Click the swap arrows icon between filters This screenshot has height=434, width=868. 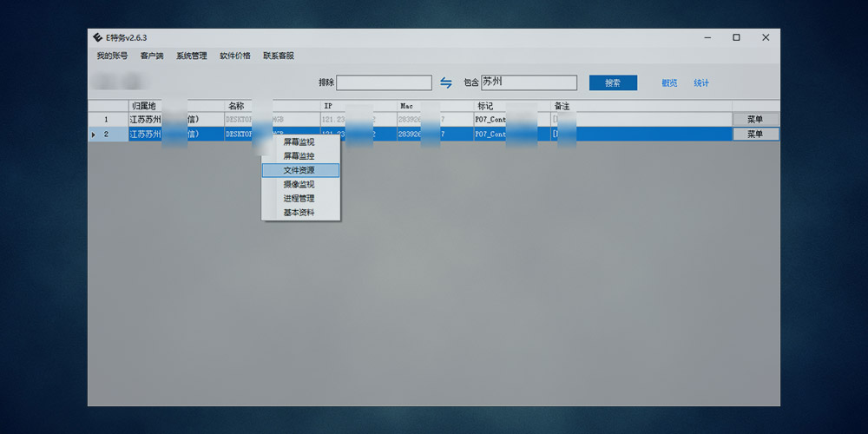(446, 82)
